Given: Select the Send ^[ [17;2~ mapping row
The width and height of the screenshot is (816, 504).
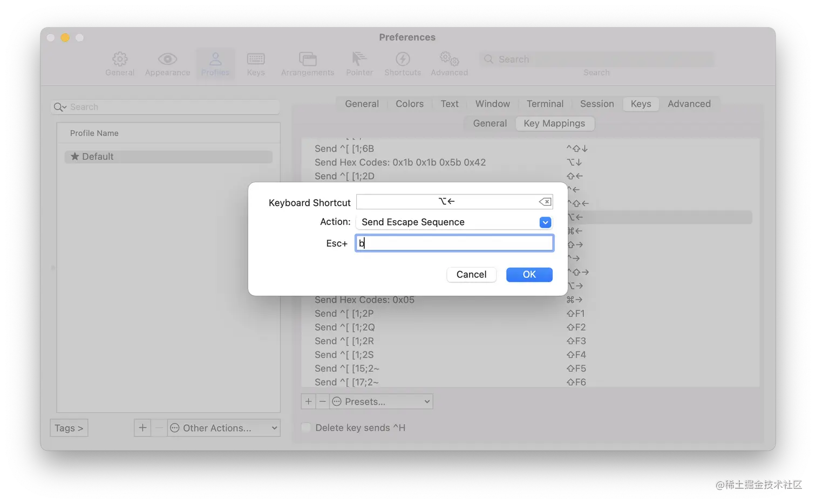Looking at the screenshot, I should click(530, 382).
